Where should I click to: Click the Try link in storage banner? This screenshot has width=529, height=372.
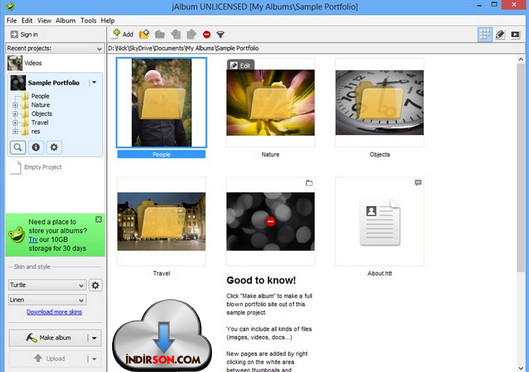pos(33,239)
